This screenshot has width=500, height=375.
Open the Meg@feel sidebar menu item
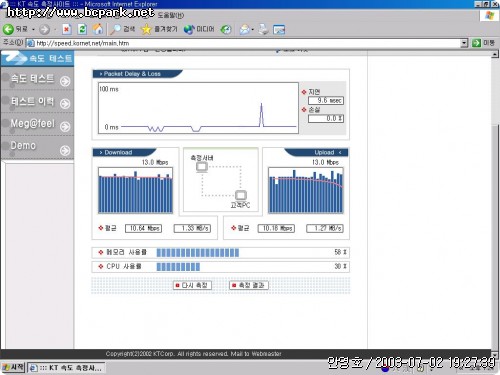[37, 124]
